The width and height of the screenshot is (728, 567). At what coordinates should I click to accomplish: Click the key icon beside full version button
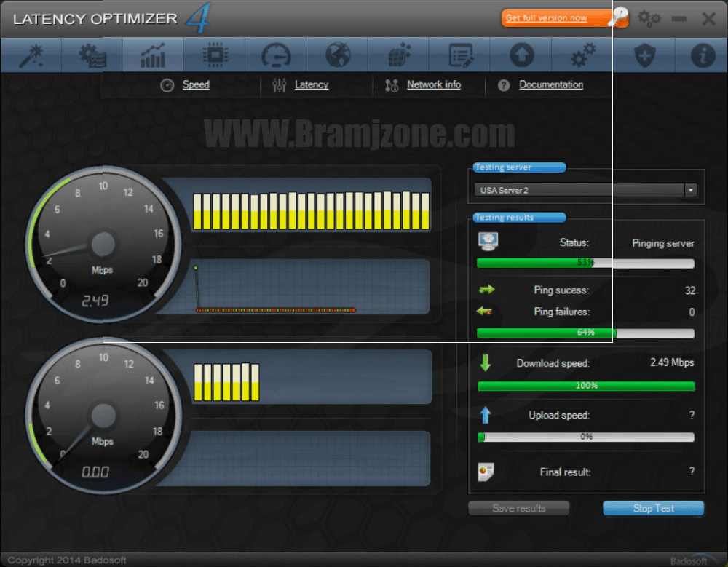[x=619, y=17]
